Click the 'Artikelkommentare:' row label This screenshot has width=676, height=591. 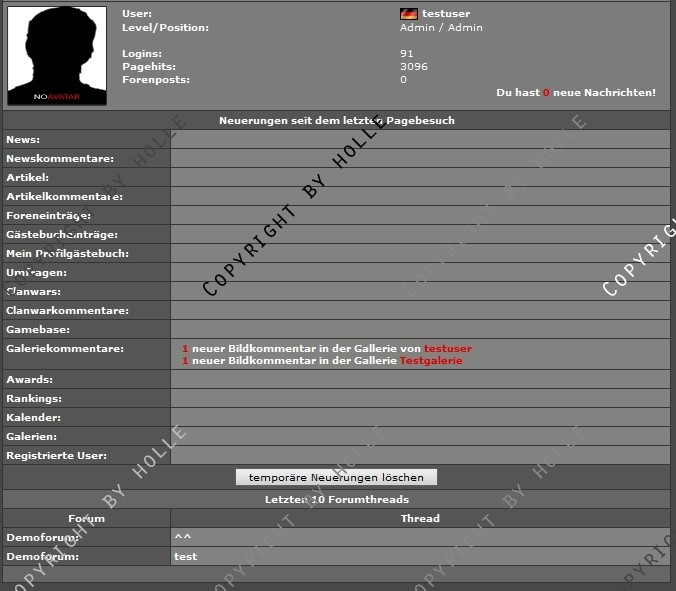click(x=64, y=197)
